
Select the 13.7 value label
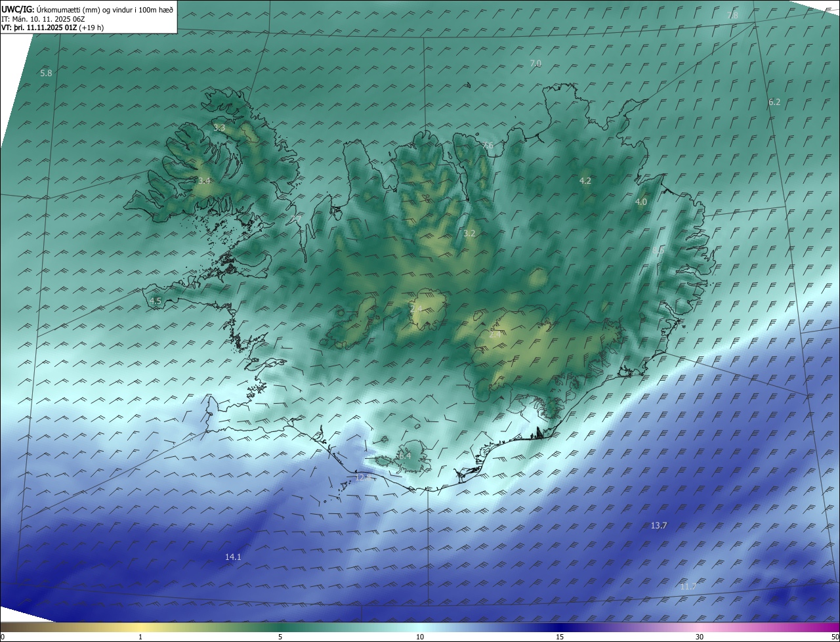[x=659, y=526]
